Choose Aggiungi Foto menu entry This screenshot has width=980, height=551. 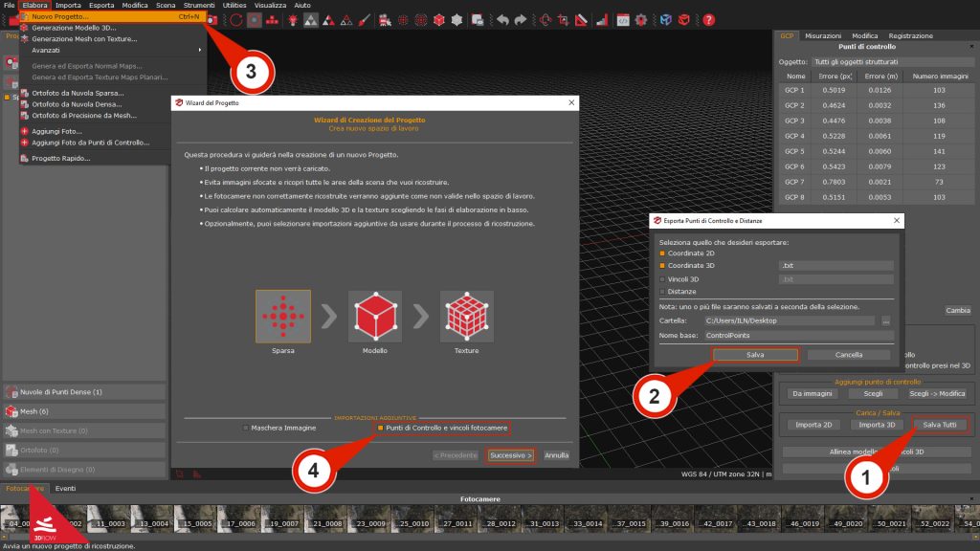[94, 131]
